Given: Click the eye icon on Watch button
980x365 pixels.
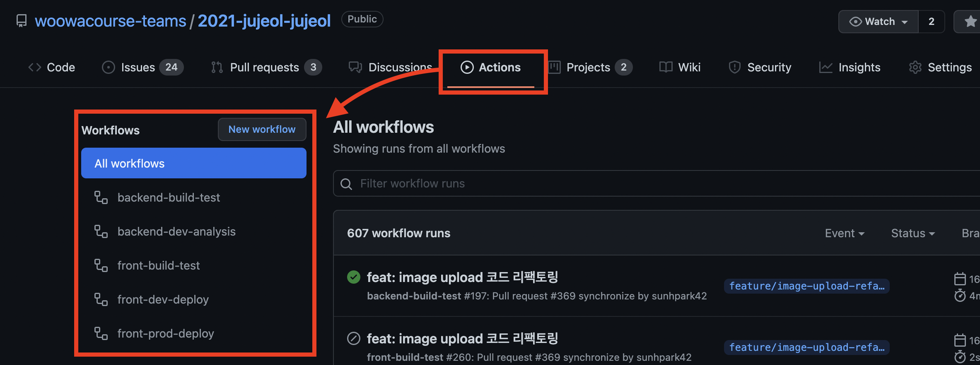Looking at the screenshot, I should 856,22.
